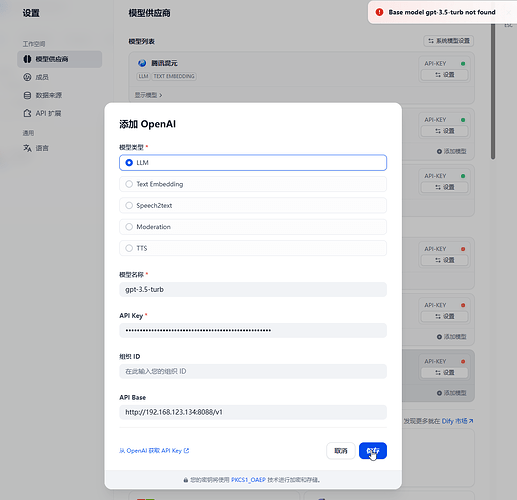Click the TEXT EMBEDDING tag on Tencent Hunyuan
517x500 pixels.
click(174, 76)
